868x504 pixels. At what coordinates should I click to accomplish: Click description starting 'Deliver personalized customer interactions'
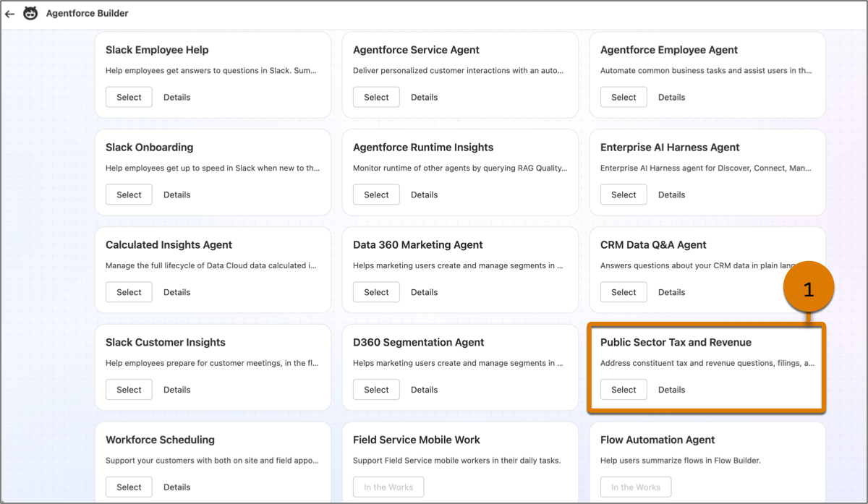click(459, 71)
